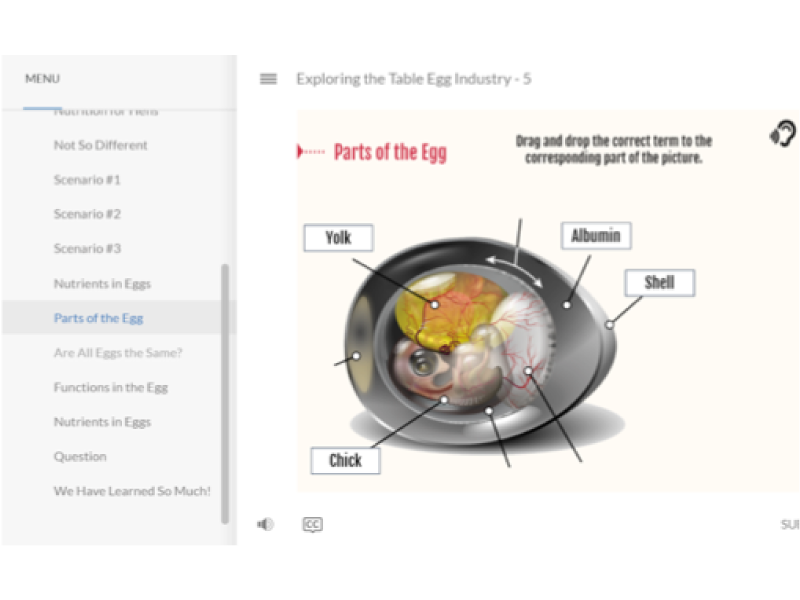
Task: Click the red arrow beside Parts of the Egg
Action: tap(311, 152)
